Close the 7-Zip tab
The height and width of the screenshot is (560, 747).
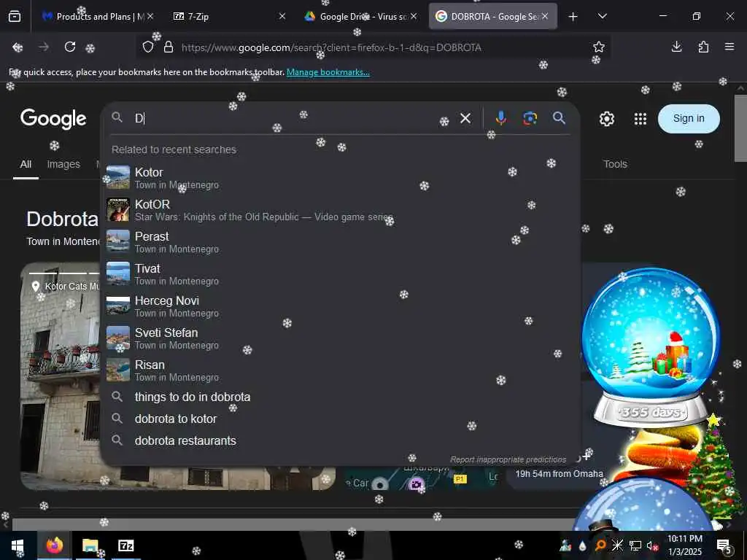[282, 16]
